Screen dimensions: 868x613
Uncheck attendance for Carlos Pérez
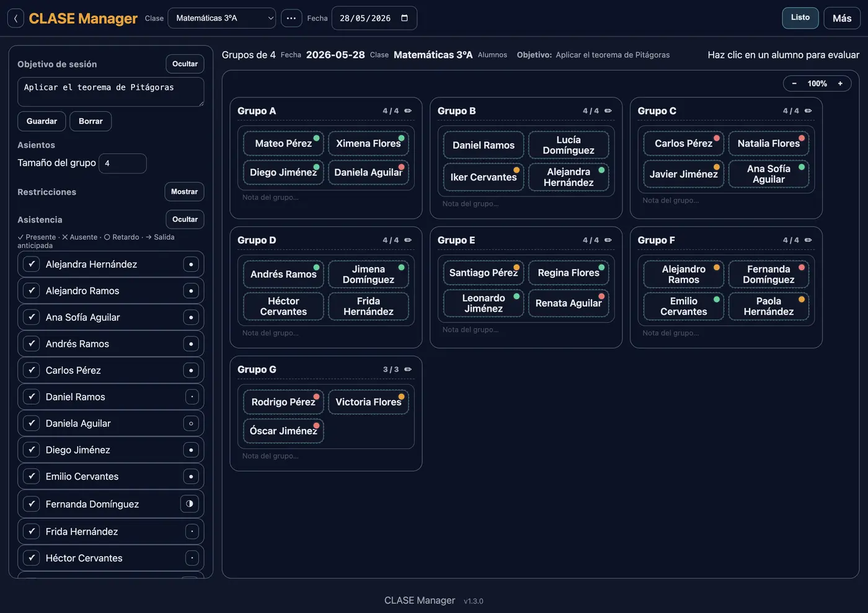click(32, 370)
